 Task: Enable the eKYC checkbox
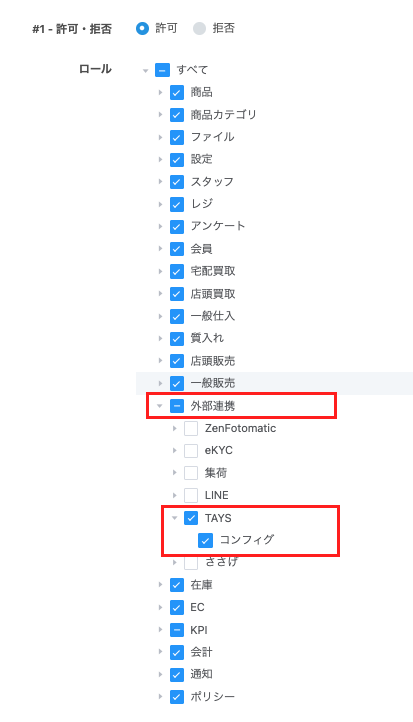click(x=191, y=450)
